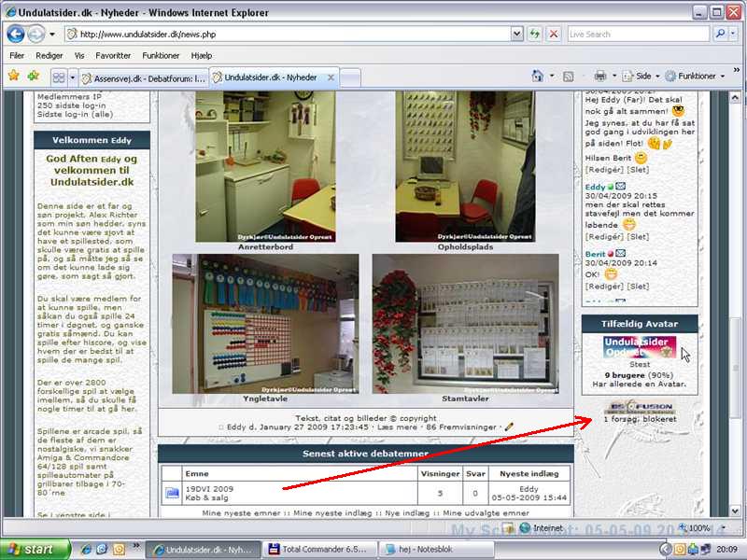Click the envelope icon next to Eddy

point(620,186)
